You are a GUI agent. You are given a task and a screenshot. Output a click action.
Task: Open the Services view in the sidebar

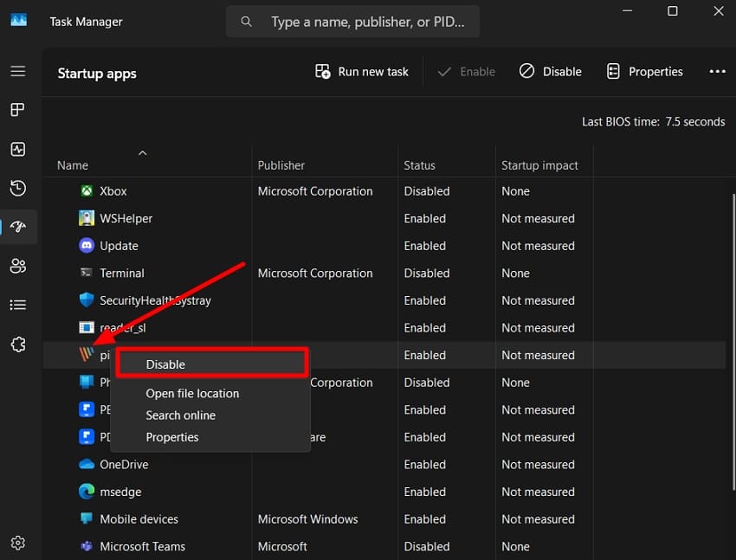[x=18, y=344]
